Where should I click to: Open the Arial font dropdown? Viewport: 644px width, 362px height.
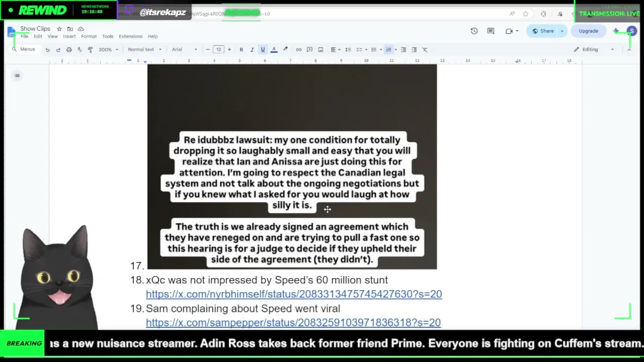[184, 49]
